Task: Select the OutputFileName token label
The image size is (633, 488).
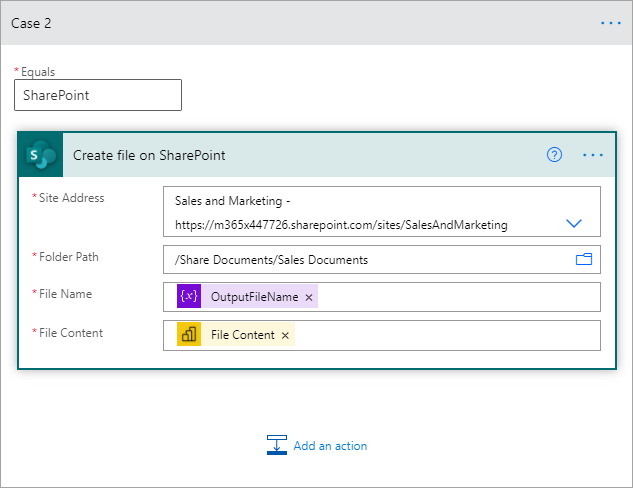Action: [x=254, y=297]
